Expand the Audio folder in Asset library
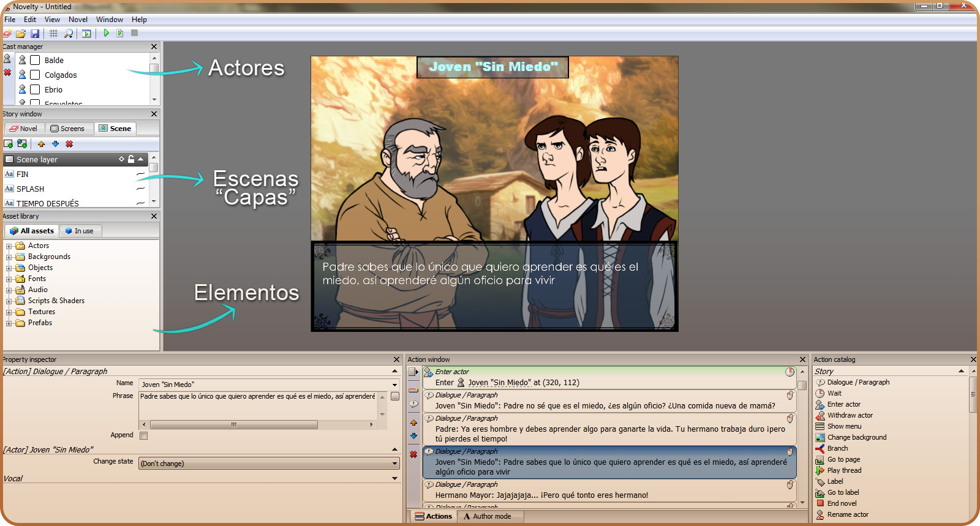Image resolution: width=980 pixels, height=526 pixels. [x=9, y=290]
